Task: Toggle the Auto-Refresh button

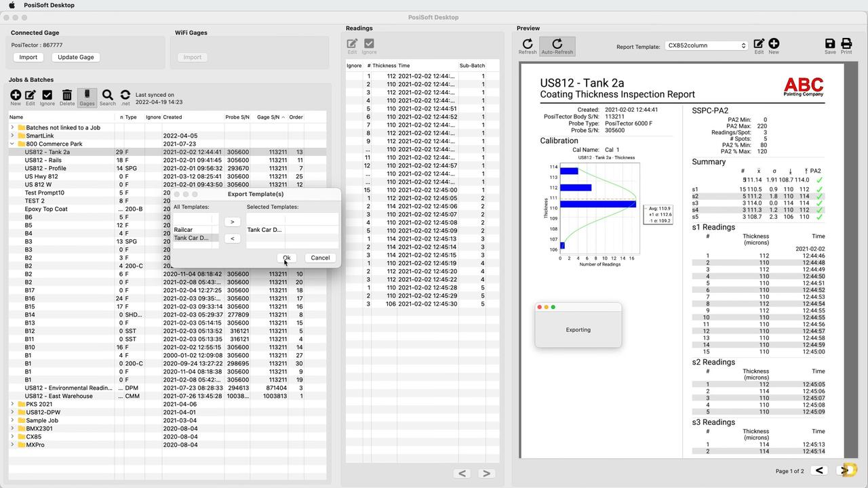Action: (557, 46)
